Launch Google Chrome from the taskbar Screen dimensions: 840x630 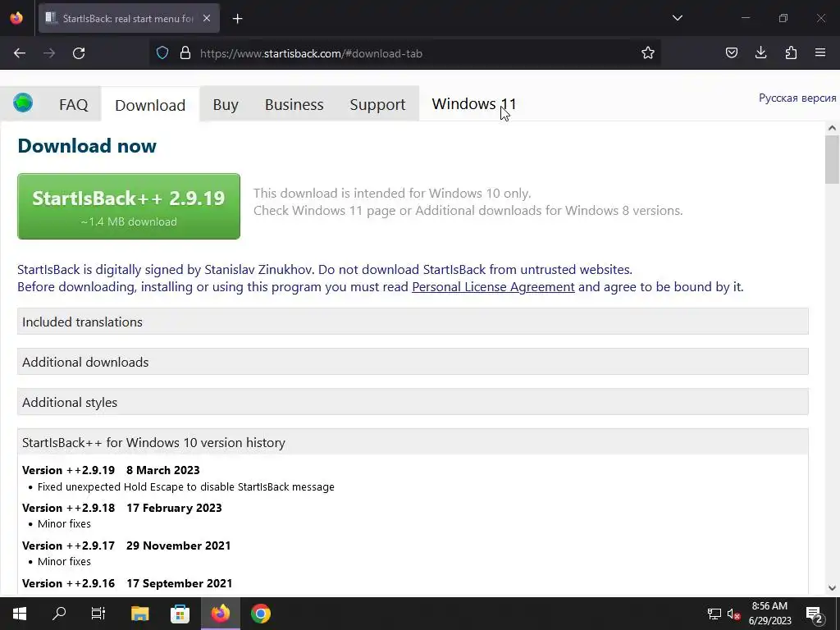[x=261, y=614]
